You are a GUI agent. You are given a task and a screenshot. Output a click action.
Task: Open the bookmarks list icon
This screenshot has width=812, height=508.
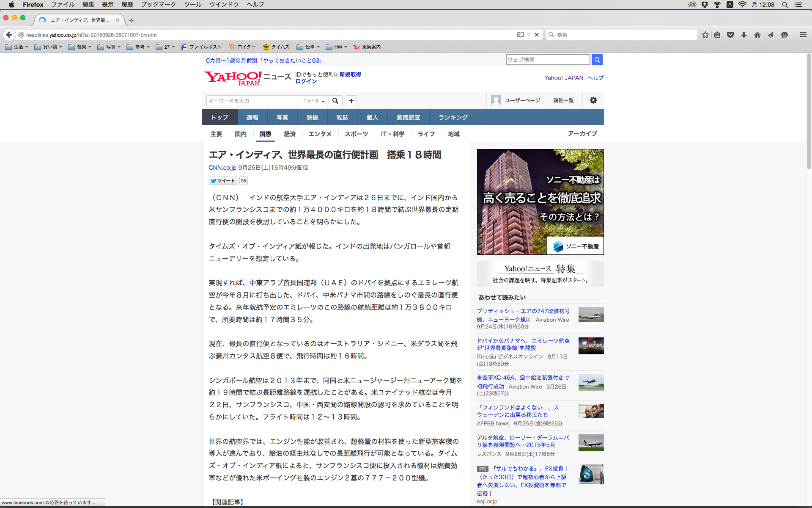coord(717,35)
